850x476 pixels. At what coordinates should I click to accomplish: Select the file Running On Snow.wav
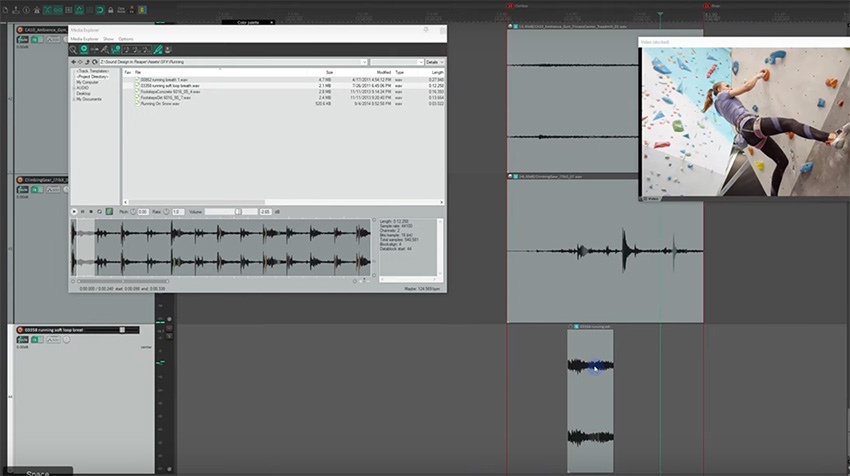[160, 103]
